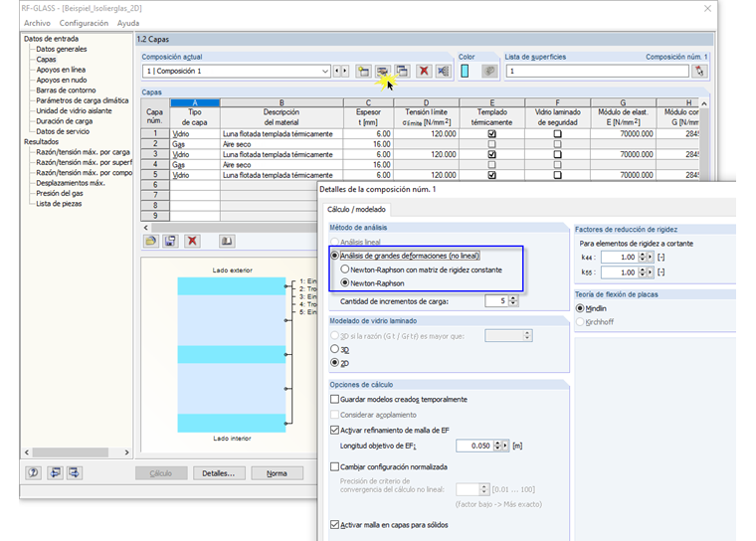Pick surfaces graphically with the pointer icon
The image size is (756, 541).
click(x=699, y=72)
